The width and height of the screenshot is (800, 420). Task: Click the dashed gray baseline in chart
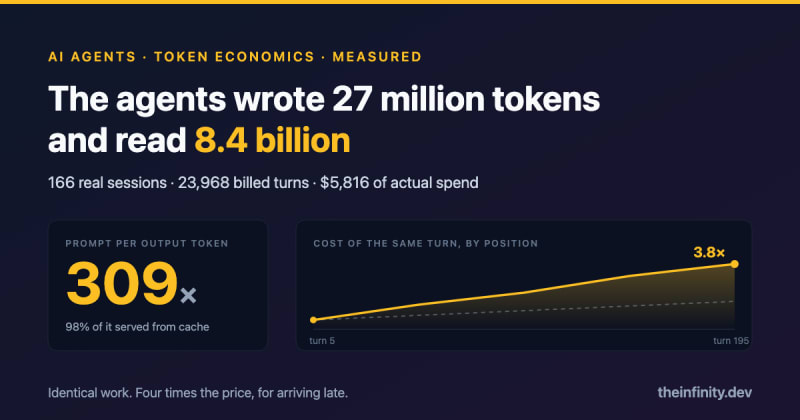(524, 310)
